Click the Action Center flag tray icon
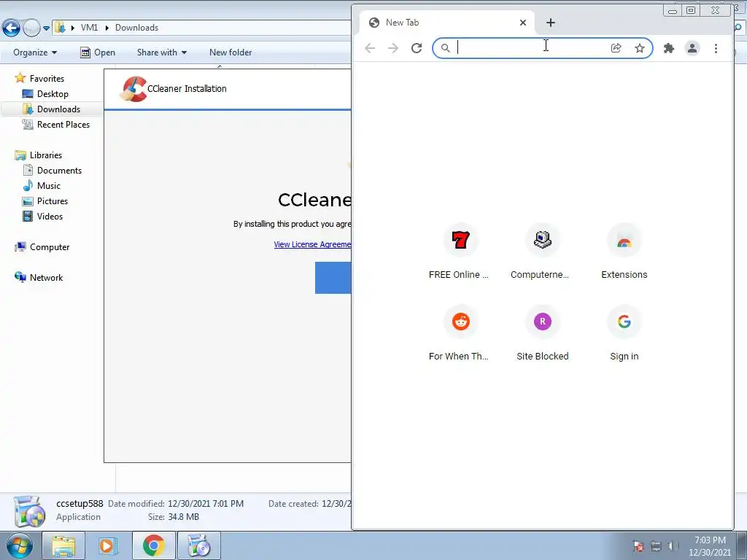This screenshot has height=560, width=747. point(638,546)
